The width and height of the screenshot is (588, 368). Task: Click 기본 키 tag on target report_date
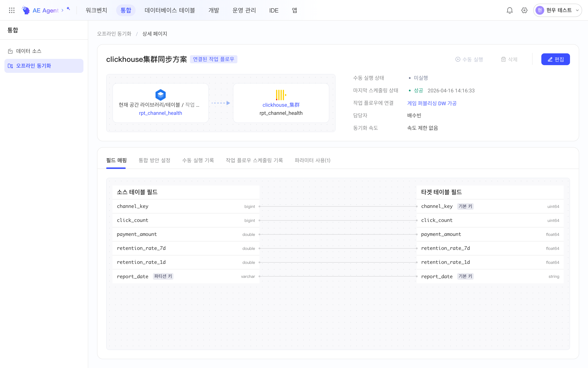coord(465,276)
